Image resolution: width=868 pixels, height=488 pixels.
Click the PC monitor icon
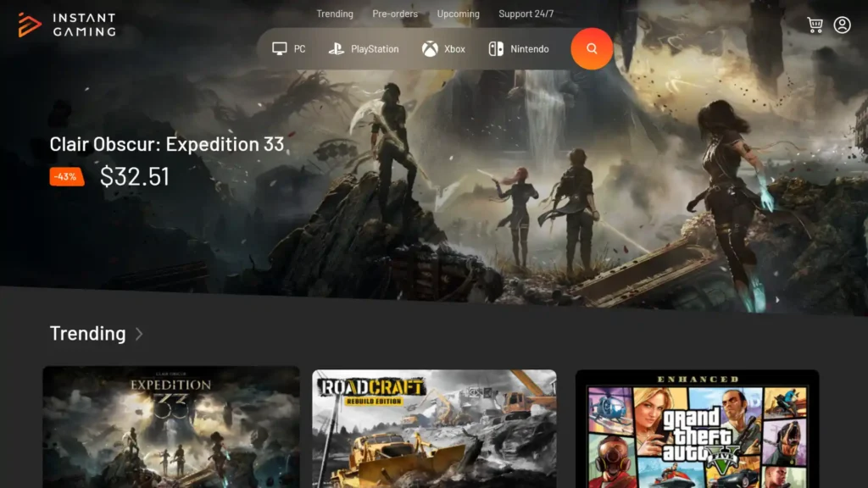pyautogui.click(x=280, y=48)
